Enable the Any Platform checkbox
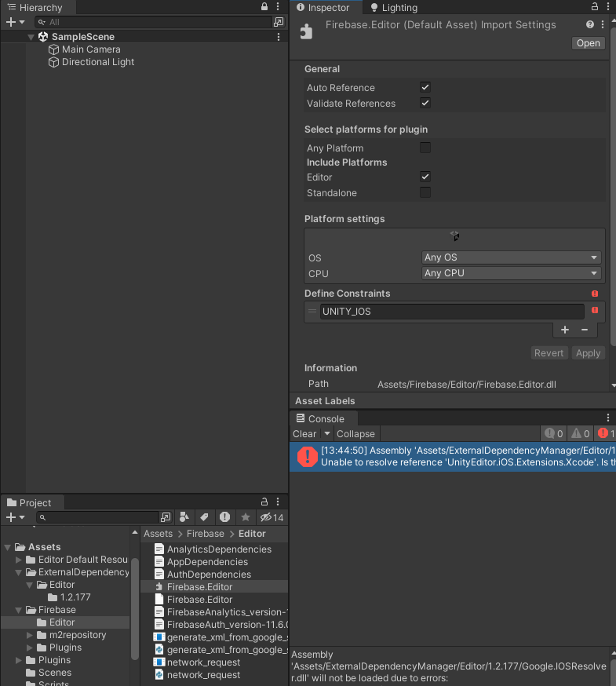 tap(425, 148)
